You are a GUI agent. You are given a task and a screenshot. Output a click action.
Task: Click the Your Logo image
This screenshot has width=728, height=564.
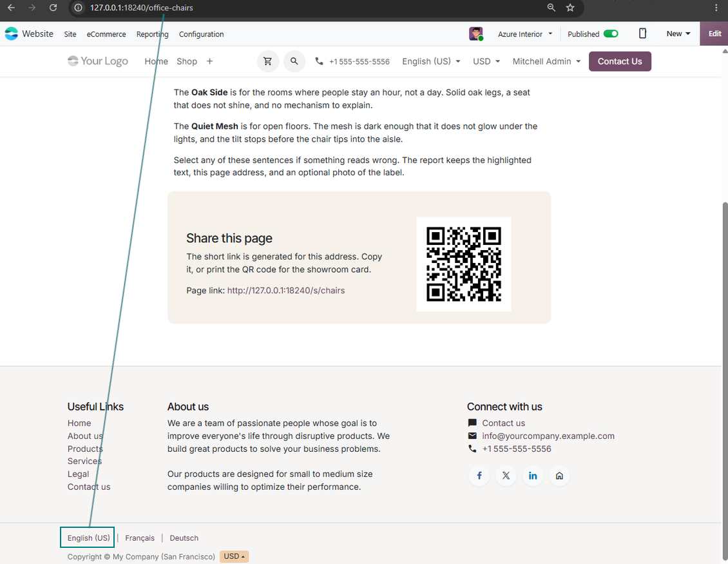(97, 61)
